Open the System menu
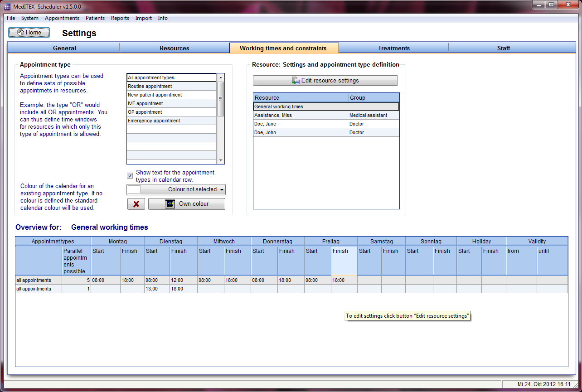The height and width of the screenshot is (392, 582). tap(30, 18)
